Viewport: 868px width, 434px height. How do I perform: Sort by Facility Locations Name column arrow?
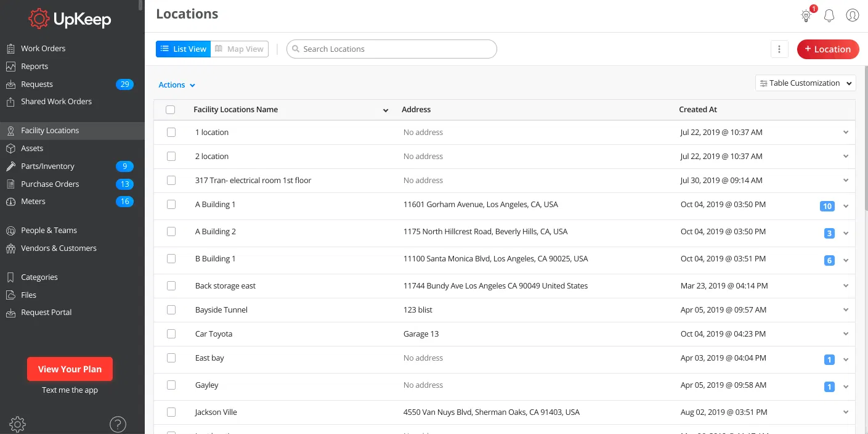(x=386, y=110)
